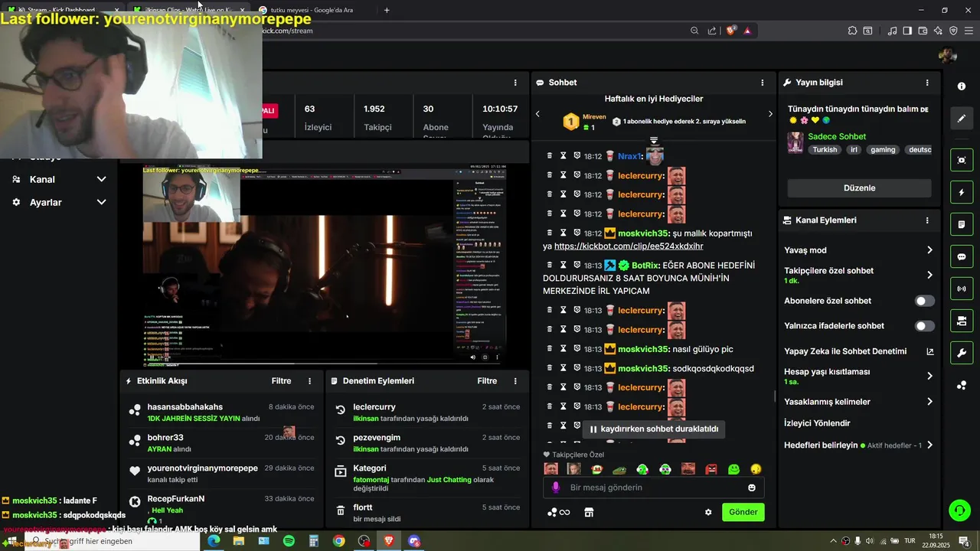This screenshot has height=551, width=980.
Task: Click the Gönder send button
Action: (743, 512)
